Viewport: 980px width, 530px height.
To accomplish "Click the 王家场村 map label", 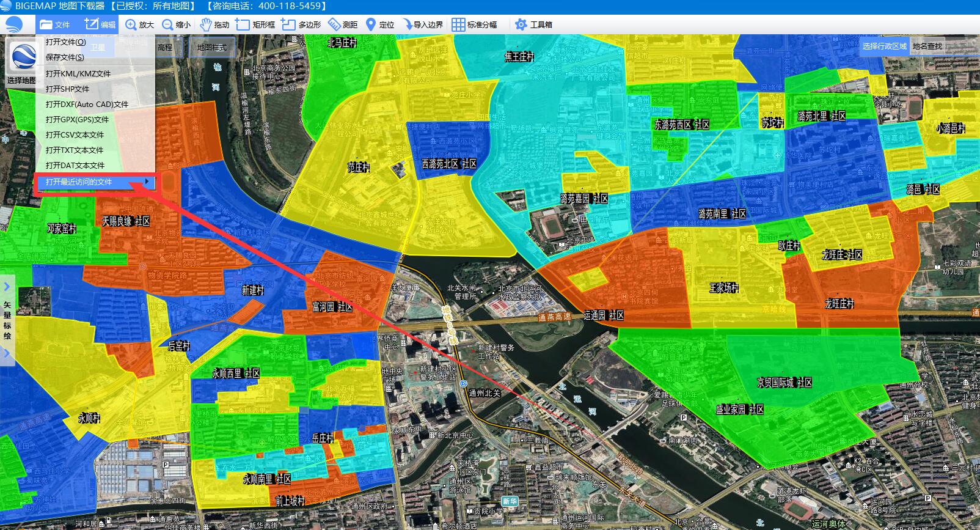I will [724, 287].
